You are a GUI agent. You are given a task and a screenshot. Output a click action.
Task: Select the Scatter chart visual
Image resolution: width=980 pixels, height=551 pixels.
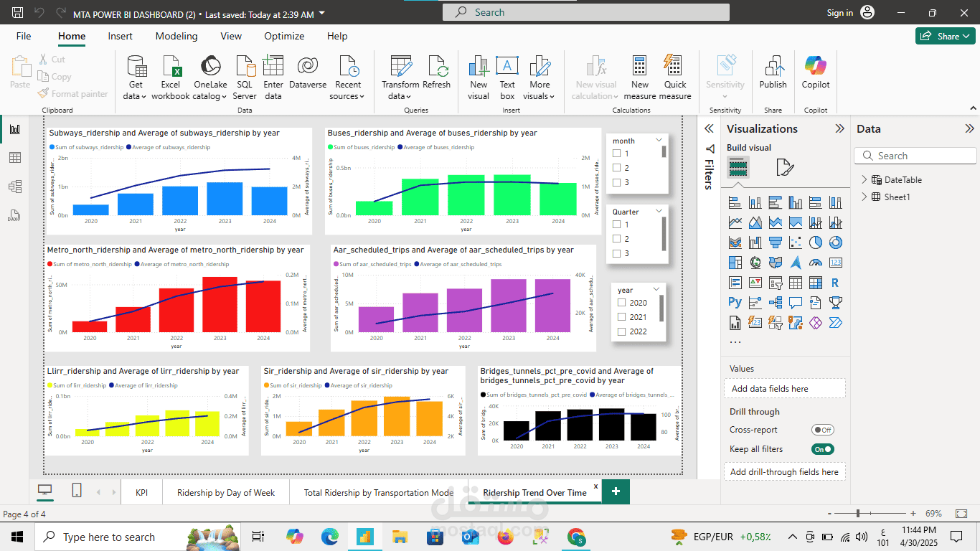[795, 243]
